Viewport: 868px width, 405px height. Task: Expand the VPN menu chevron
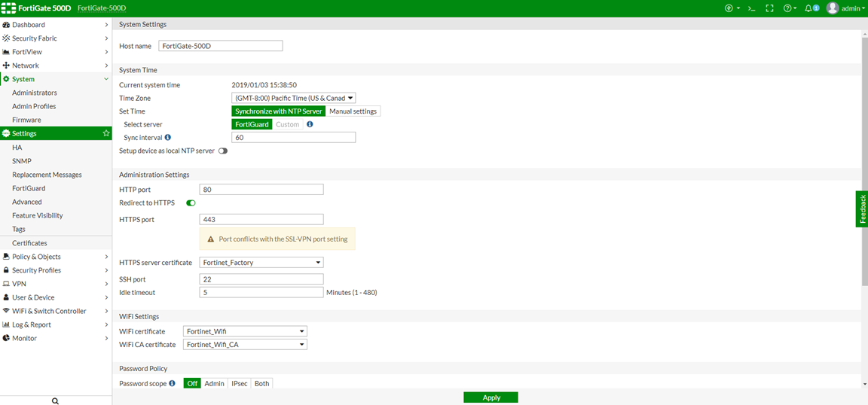click(106, 284)
